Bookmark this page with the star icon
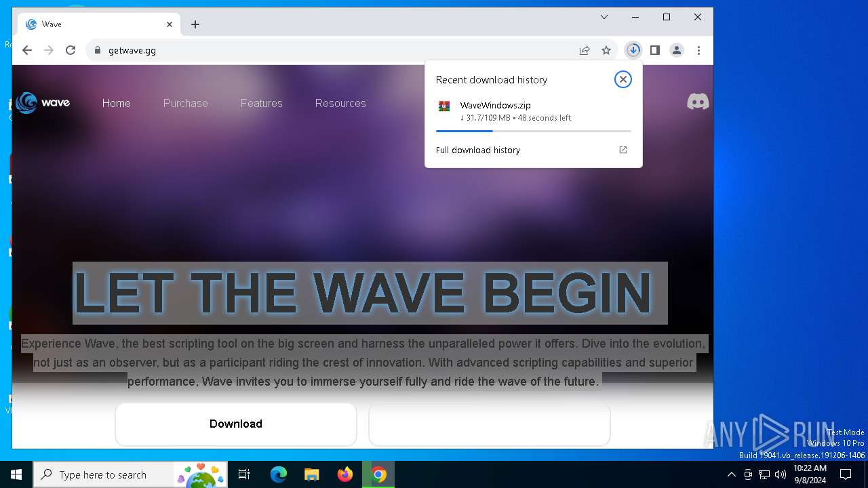Screen dimensions: 868x488 point(606,50)
